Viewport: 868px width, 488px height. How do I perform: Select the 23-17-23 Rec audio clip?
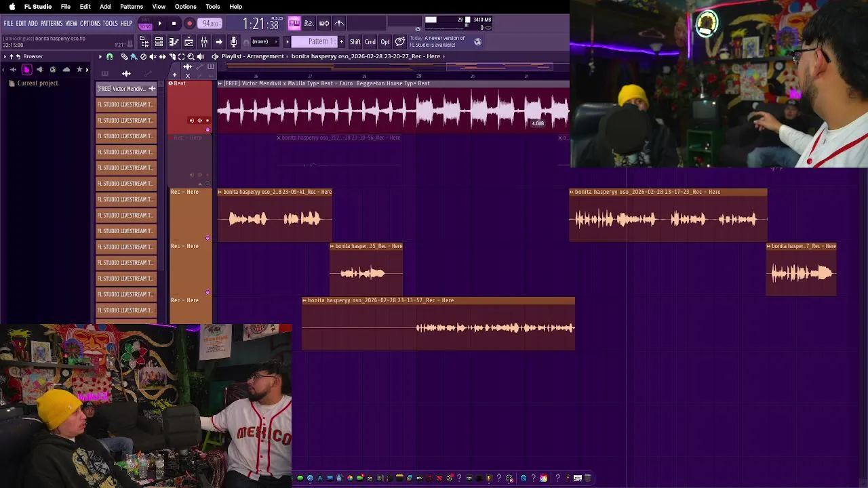click(x=668, y=216)
